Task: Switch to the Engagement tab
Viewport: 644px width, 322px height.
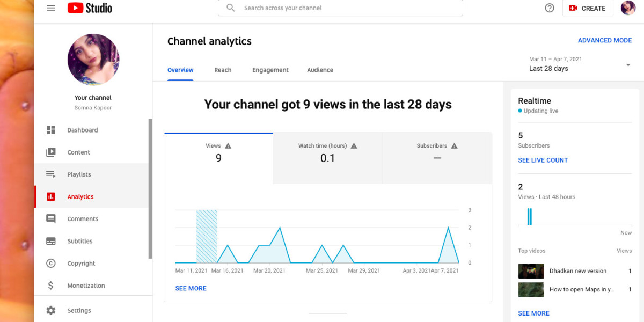Action: click(270, 70)
